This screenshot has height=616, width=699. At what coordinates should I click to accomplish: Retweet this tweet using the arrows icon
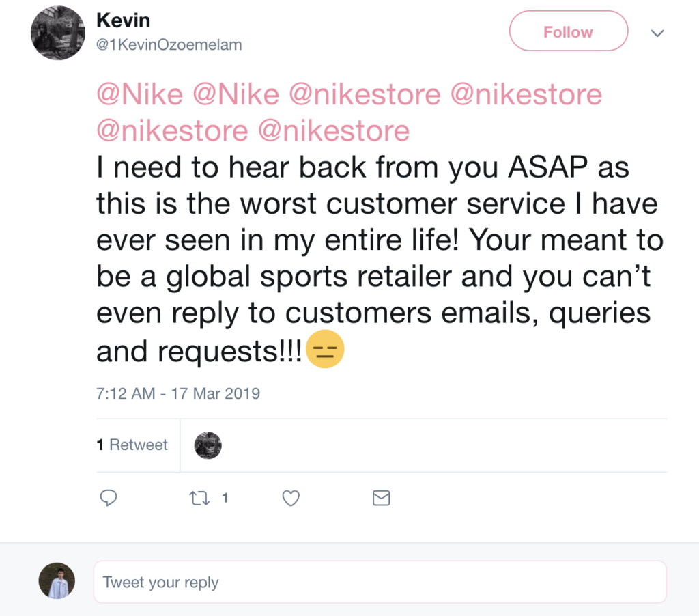click(199, 499)
